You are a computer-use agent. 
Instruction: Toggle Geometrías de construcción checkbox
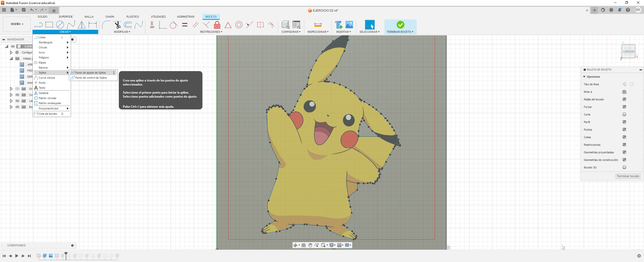click(624, 160)
